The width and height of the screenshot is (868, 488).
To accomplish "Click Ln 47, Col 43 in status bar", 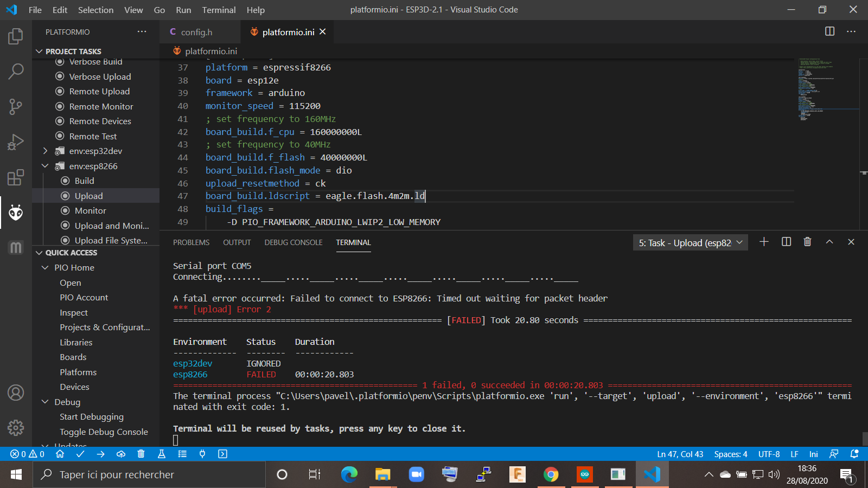I will pos(680,454).
